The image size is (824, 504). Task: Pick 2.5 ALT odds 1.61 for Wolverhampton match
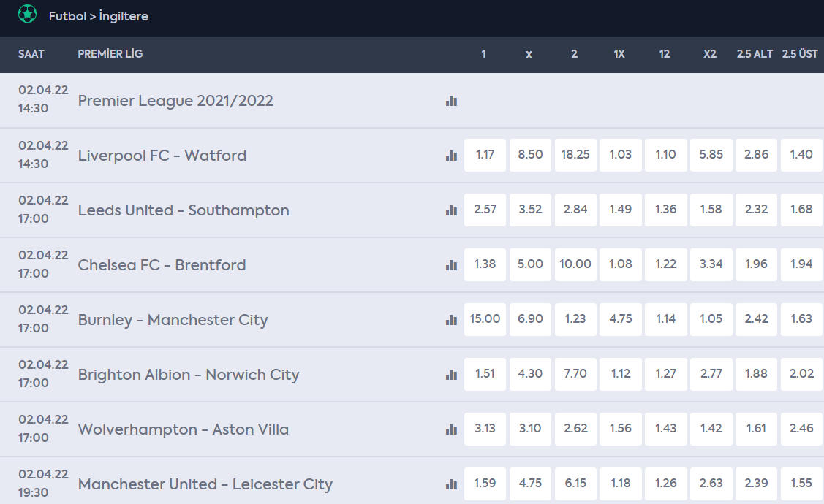coord(756,428)
